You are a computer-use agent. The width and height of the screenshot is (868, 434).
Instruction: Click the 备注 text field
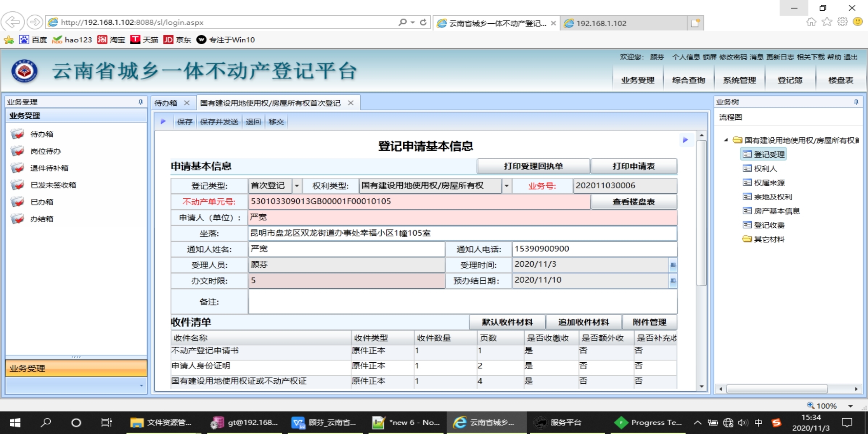[462, 302]
